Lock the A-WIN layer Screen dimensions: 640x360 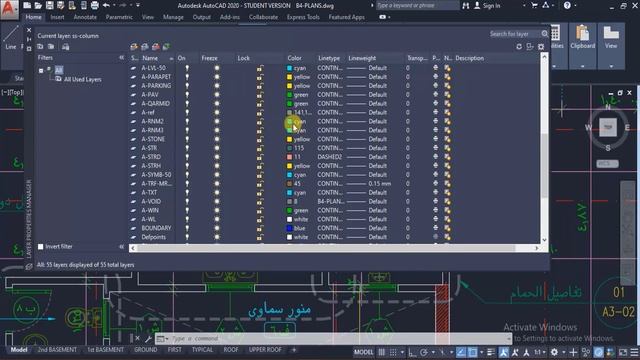[x=260, y=211]
